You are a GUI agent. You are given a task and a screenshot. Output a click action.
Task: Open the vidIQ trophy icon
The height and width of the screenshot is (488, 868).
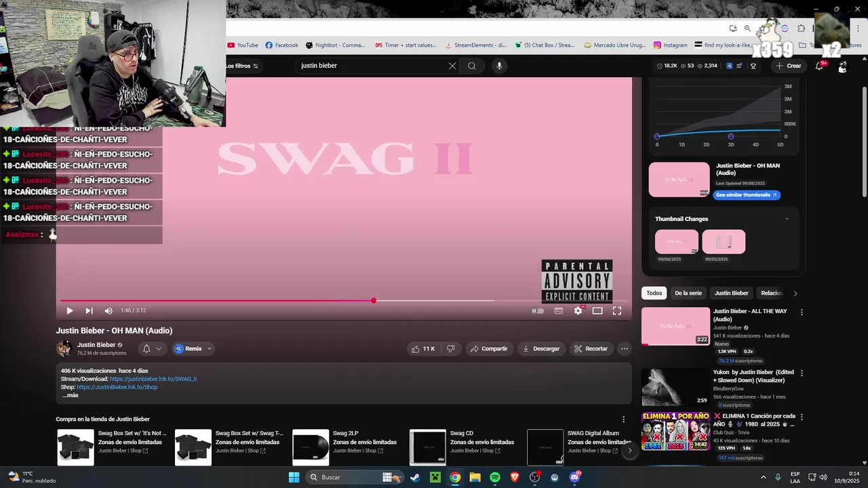(753, 66)
